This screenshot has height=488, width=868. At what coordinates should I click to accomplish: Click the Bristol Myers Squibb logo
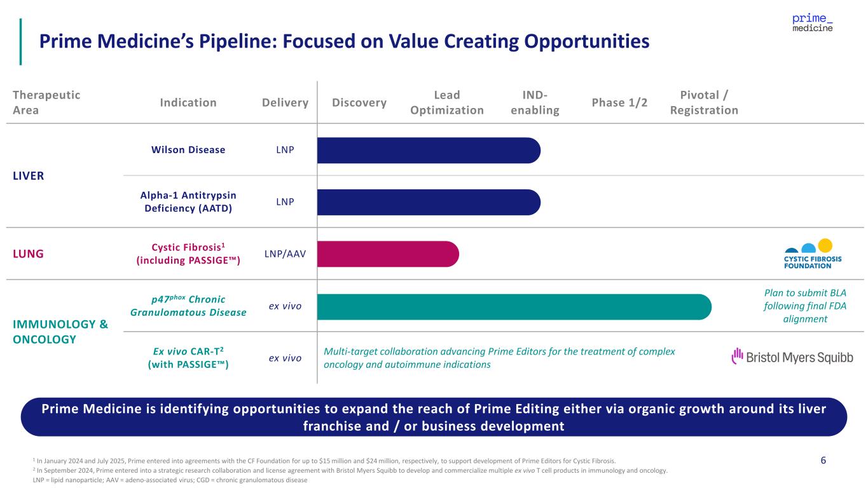tap(792, 357)
